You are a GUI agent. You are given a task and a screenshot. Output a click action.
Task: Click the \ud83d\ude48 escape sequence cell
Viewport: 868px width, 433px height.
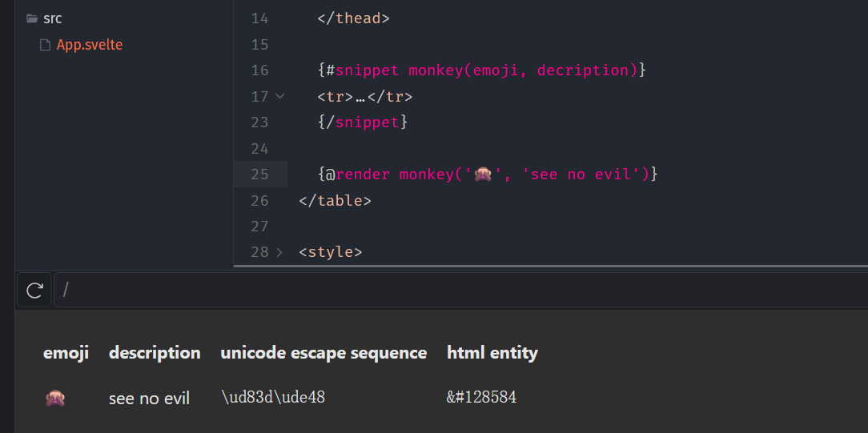(272, 397)
